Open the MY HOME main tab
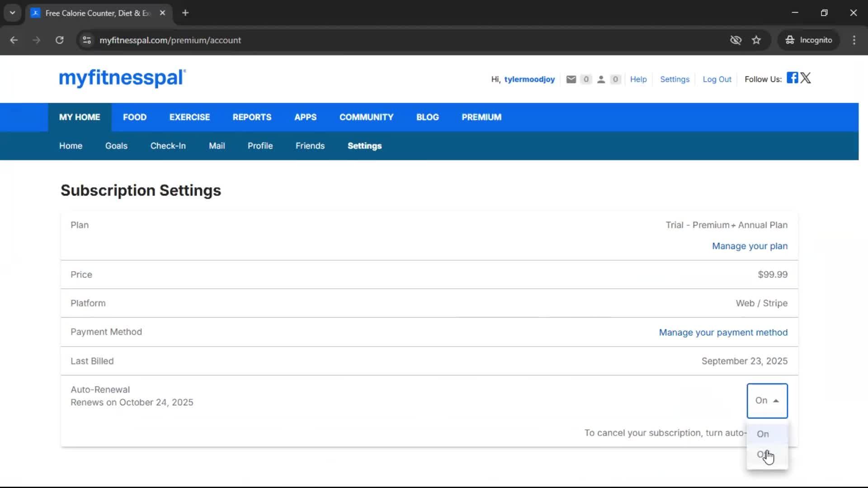 click(x=80, y=117)
